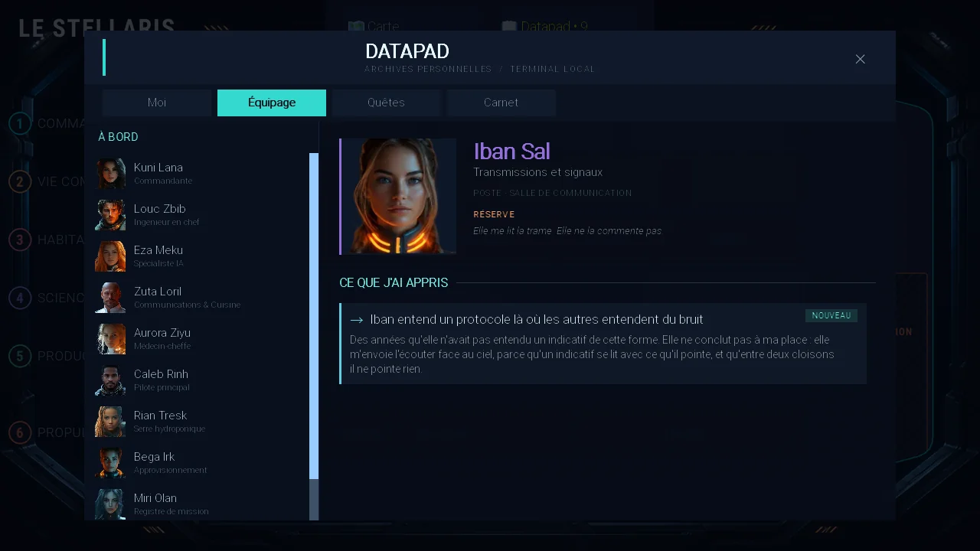Click the RÉSERVE status label
980x551 pixels.
pos(494,214)
